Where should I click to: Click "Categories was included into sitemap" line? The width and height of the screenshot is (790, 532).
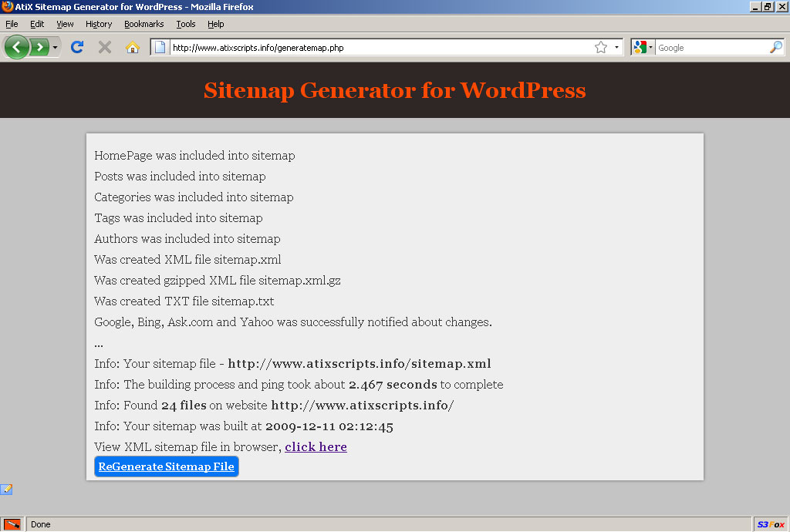[x=194, y=197]
